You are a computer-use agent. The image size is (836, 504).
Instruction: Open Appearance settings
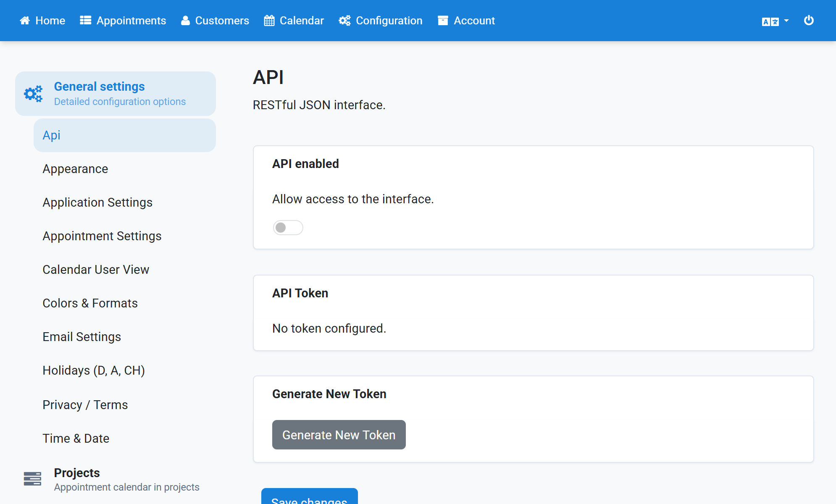(125, 169)
